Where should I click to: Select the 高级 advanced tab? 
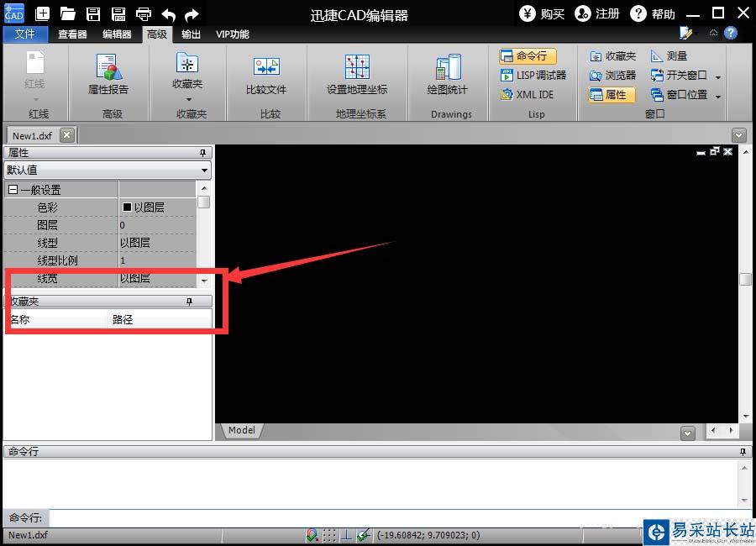(x=157, y=34)
